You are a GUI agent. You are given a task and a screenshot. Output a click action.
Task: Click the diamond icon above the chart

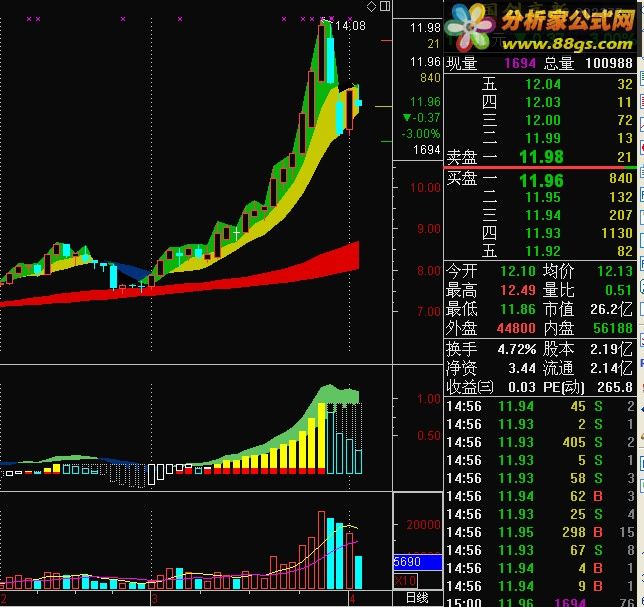(371, 6)
